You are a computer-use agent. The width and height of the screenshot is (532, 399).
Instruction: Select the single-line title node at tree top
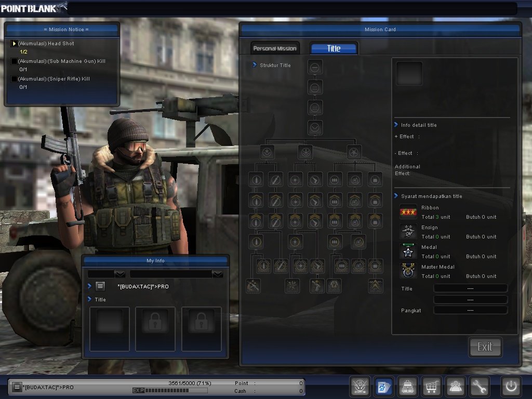315,68
